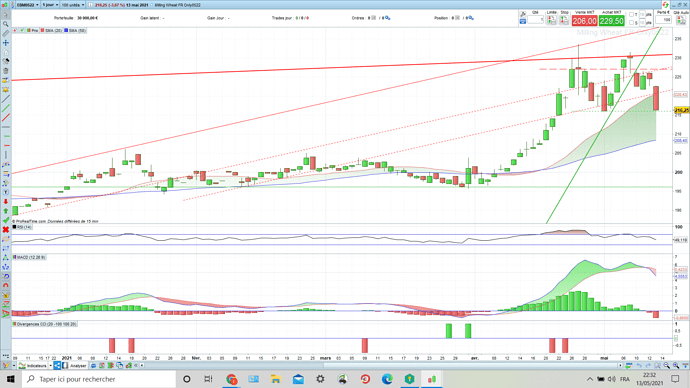Open File Explorer from the taskbar
The height and width of the screenshot is (388, 690).
click(276, 379)
